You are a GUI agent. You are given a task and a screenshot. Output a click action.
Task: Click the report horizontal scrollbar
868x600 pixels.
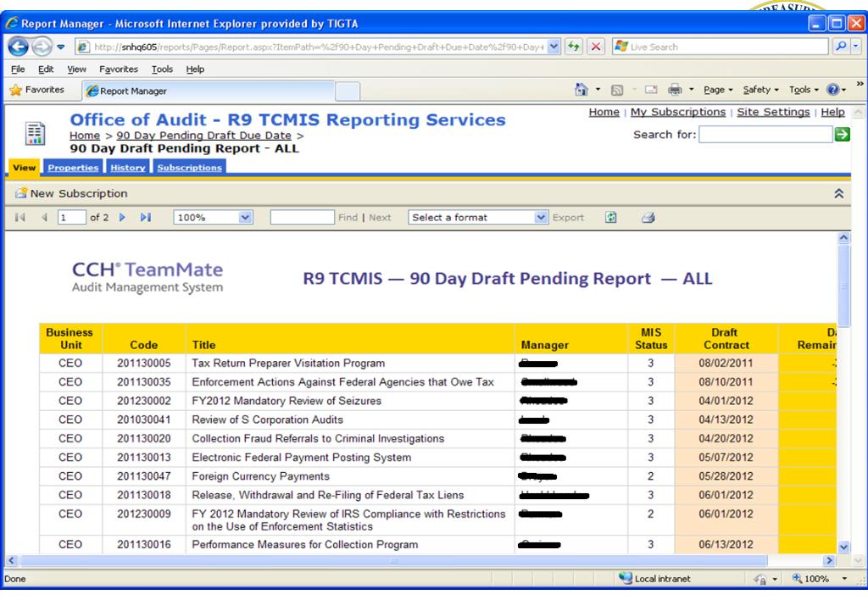point(393,560)
